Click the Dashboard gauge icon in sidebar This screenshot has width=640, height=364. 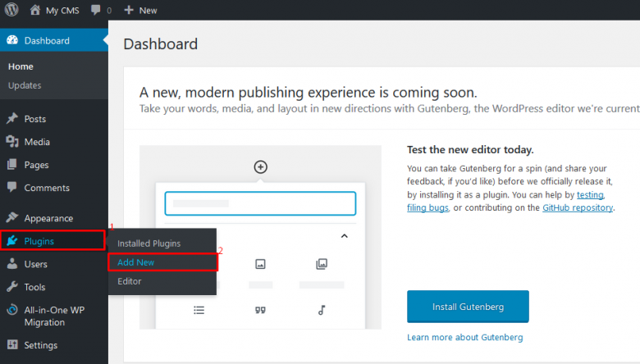pyautogui.click(x=12, y=40)
